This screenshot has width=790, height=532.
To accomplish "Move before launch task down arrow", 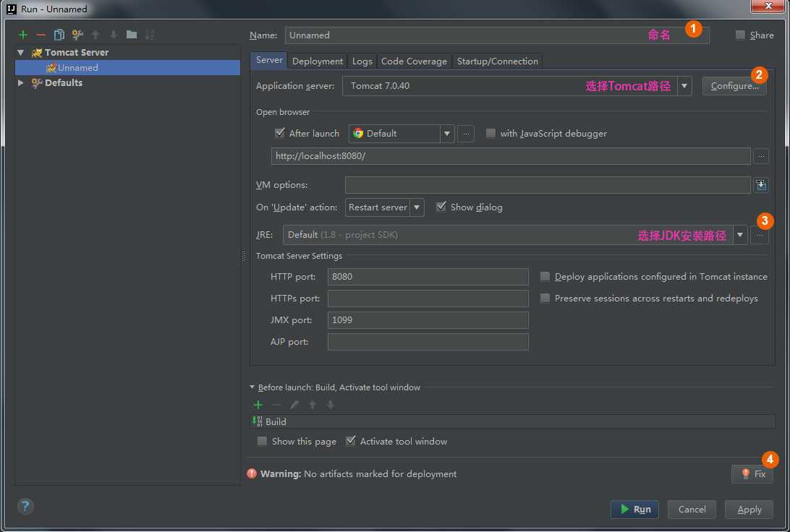I will click(331, 405).
